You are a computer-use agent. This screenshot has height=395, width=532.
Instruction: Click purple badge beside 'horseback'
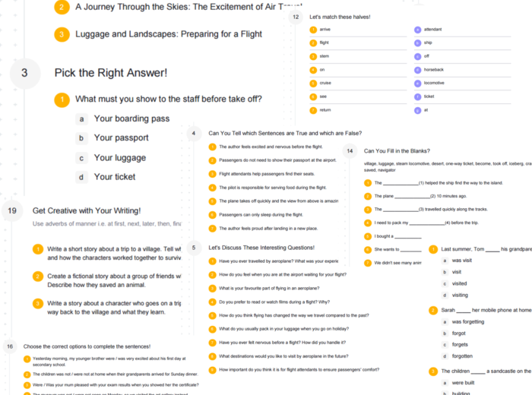(x=417, y=70)
